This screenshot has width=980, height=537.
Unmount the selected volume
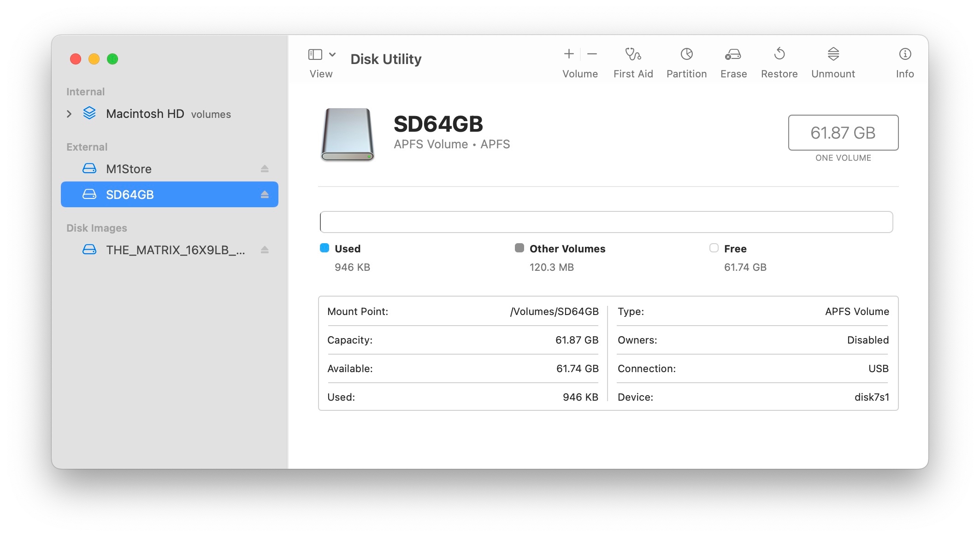[x=833, y=54]
